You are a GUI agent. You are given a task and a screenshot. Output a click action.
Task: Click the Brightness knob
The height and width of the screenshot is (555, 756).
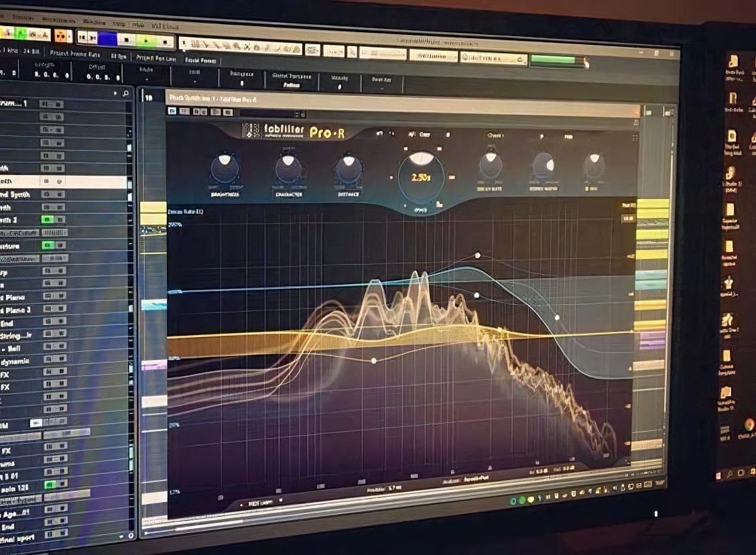pos(225,169)
